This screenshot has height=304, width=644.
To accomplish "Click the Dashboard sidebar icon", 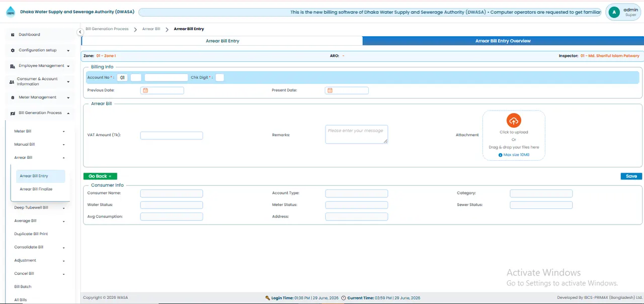I will (13, 35).
